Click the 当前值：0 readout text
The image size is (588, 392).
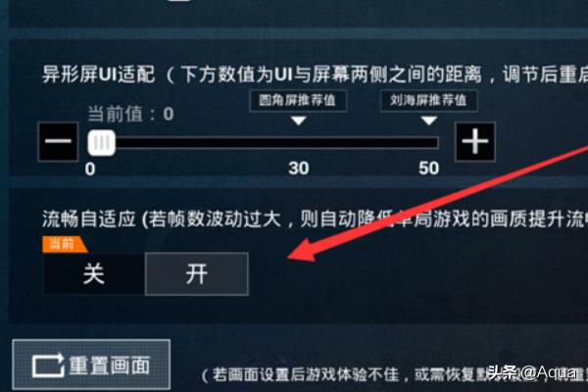pos(131,114)
